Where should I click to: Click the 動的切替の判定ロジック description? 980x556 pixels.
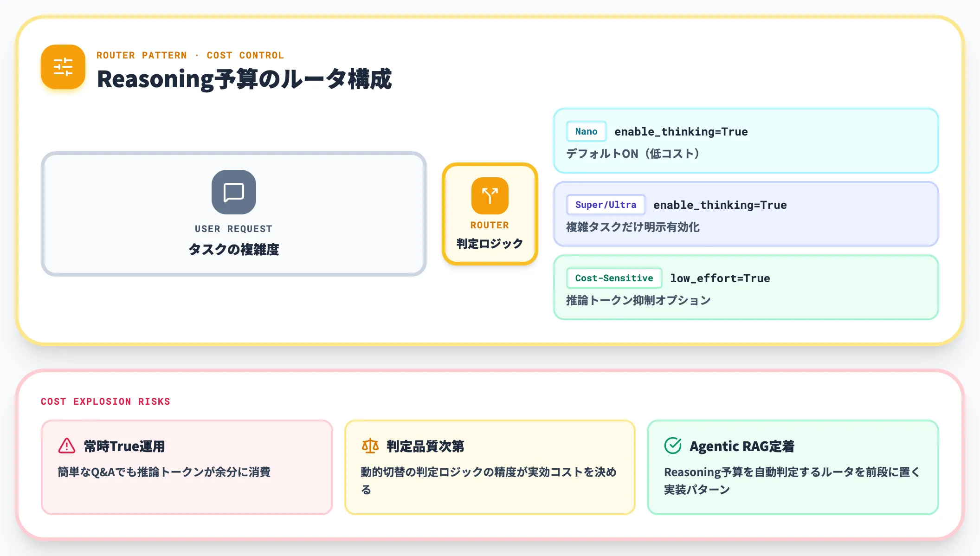click(489, 480)
